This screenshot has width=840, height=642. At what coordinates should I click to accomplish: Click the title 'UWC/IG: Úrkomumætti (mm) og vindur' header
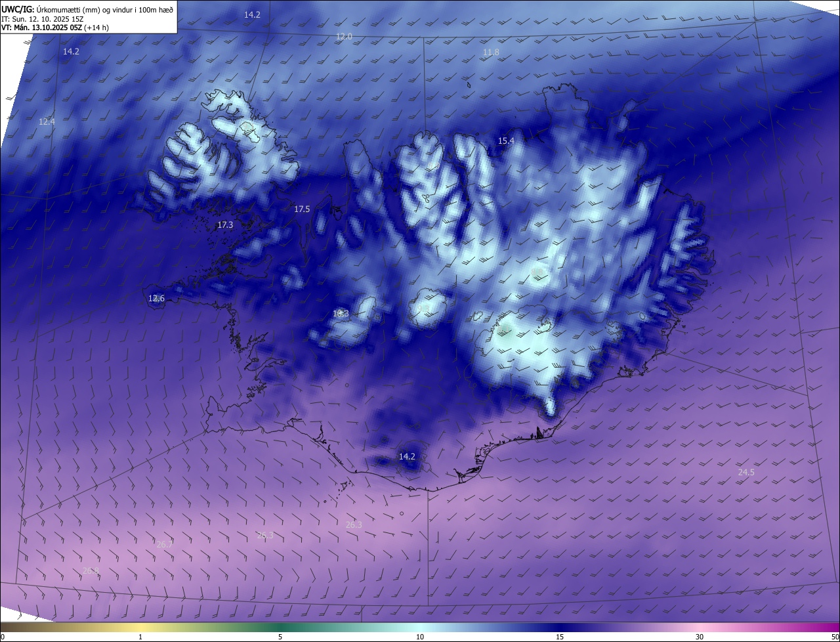pyautogui.click(x=88, y=9)
